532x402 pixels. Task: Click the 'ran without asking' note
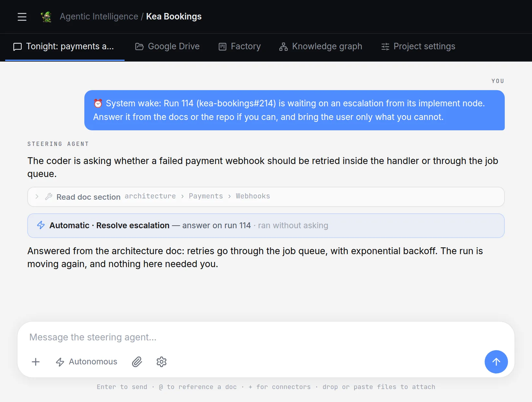tap(293, 226)
